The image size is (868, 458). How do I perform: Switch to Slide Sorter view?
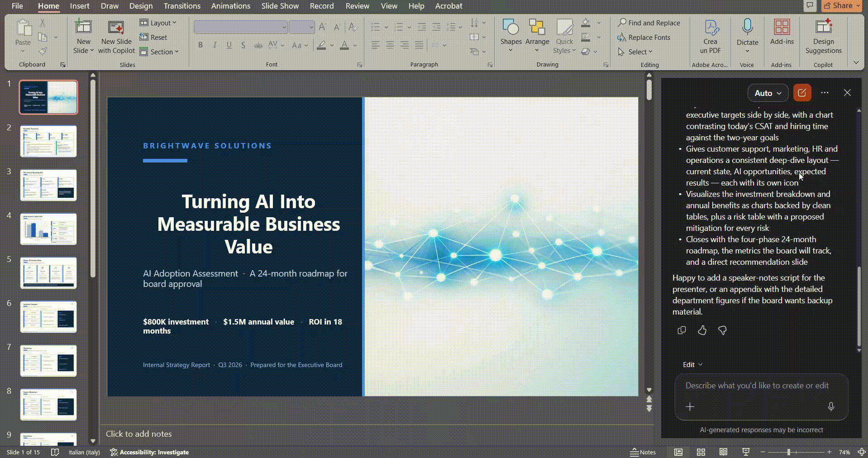[701, 452]
